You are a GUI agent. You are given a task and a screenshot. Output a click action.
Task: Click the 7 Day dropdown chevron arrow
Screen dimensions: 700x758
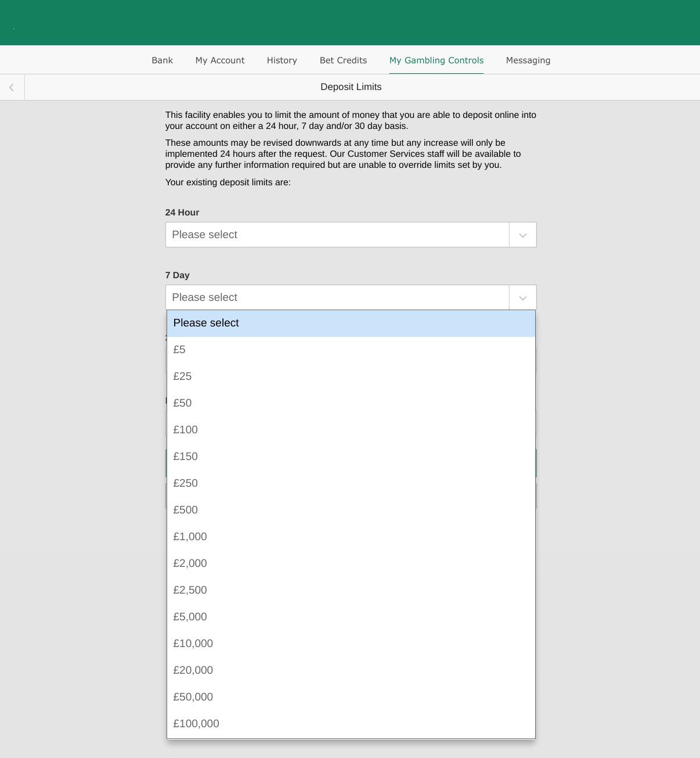tap(523, 298)
